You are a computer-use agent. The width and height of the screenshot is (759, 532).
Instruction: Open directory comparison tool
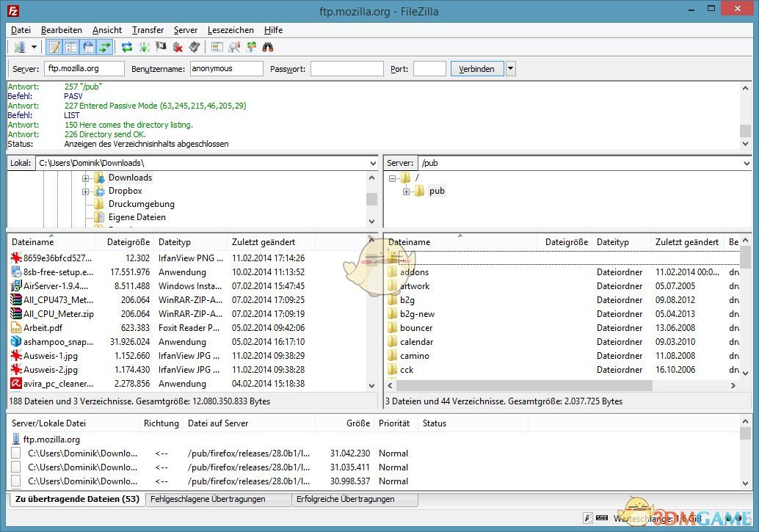(216, 46)
